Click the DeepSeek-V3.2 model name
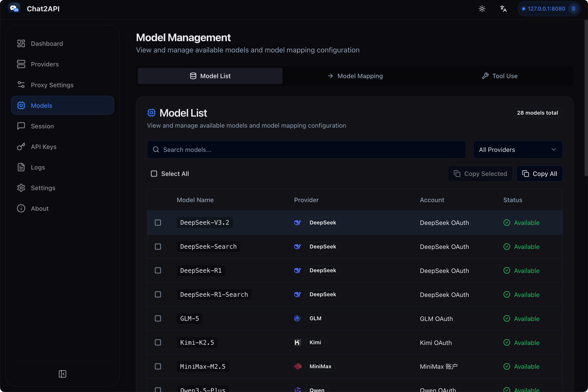 pyautogui.click(x=205, y=222)
